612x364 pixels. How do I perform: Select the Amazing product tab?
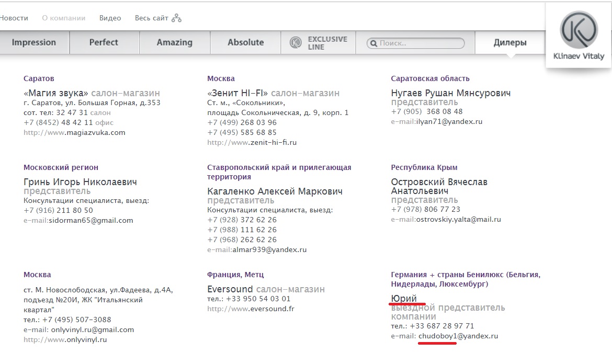pyautogui.click(x=175, y=43)
